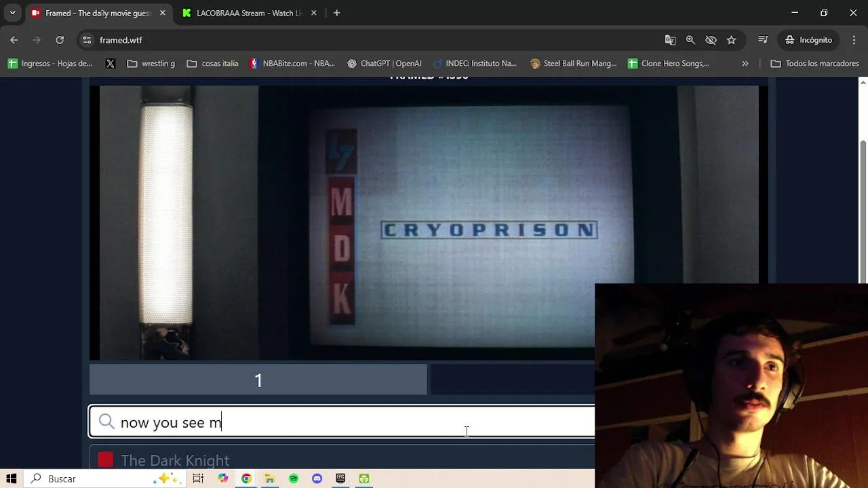
Task: Open the cosas italia bookmark folder
Action: [212, 64]
